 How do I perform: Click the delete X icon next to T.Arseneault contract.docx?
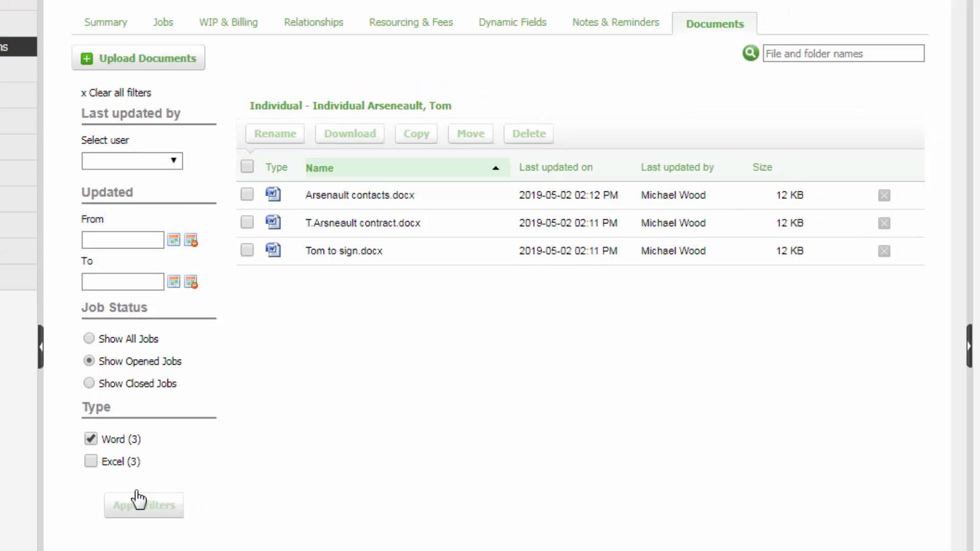[x=884, y=222]
